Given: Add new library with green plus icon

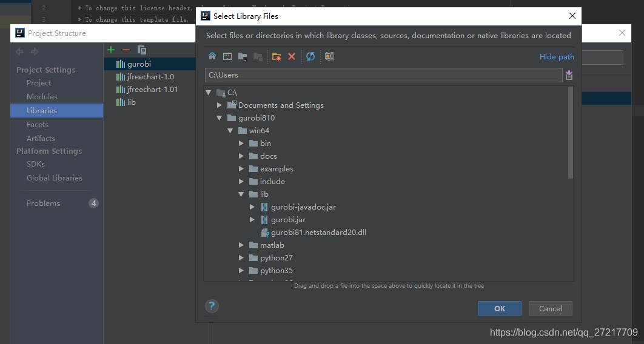Looking at the screenshot, I should pyautogui.click(x=111, y=50).
